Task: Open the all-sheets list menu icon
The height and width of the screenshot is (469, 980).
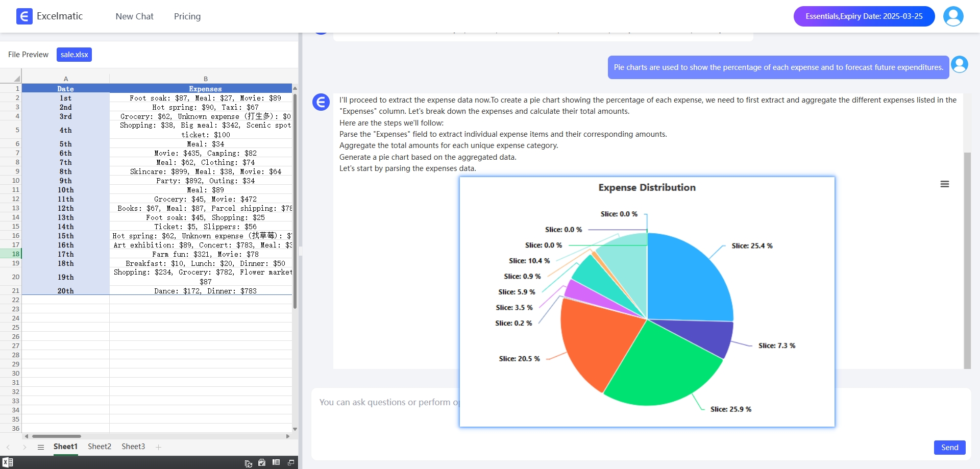Action: (41, 447)
